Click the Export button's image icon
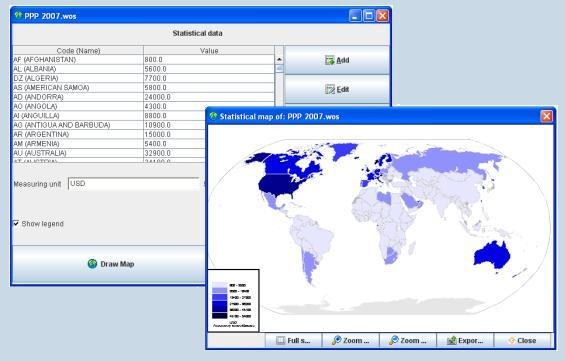Screen dimensions: 565x361 coord(451,340)
